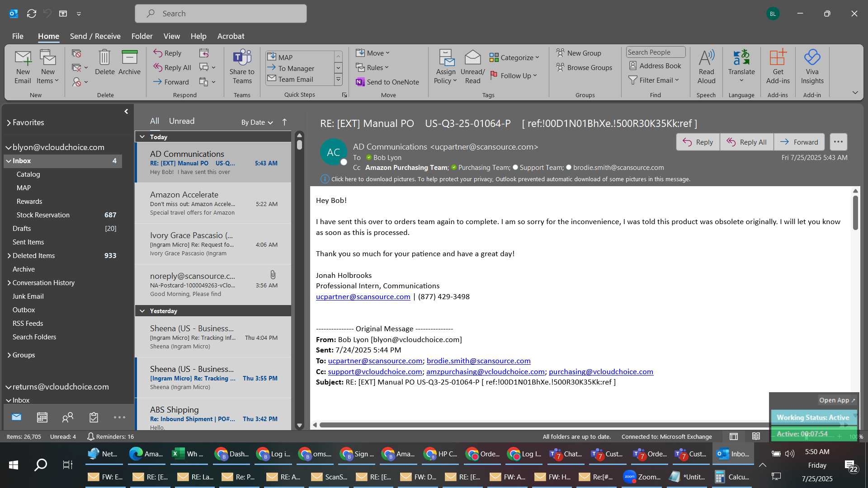Open the Acrobat tab
868x488 pixels.
pos(231,36)
